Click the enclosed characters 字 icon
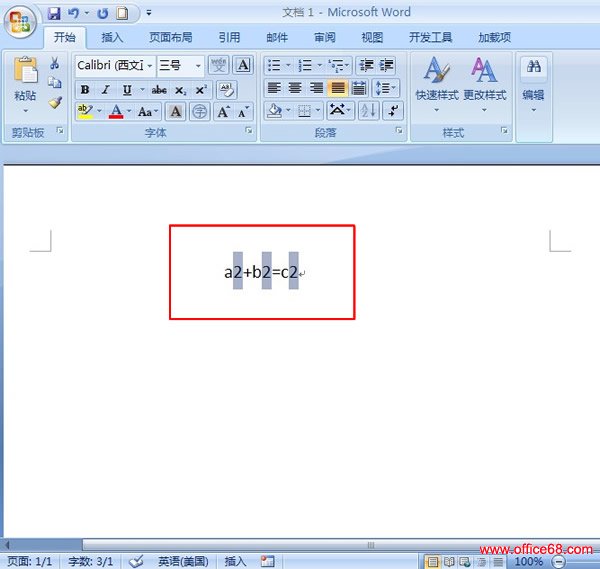Screen dimensions: 600x569 [x=199, y=112]
